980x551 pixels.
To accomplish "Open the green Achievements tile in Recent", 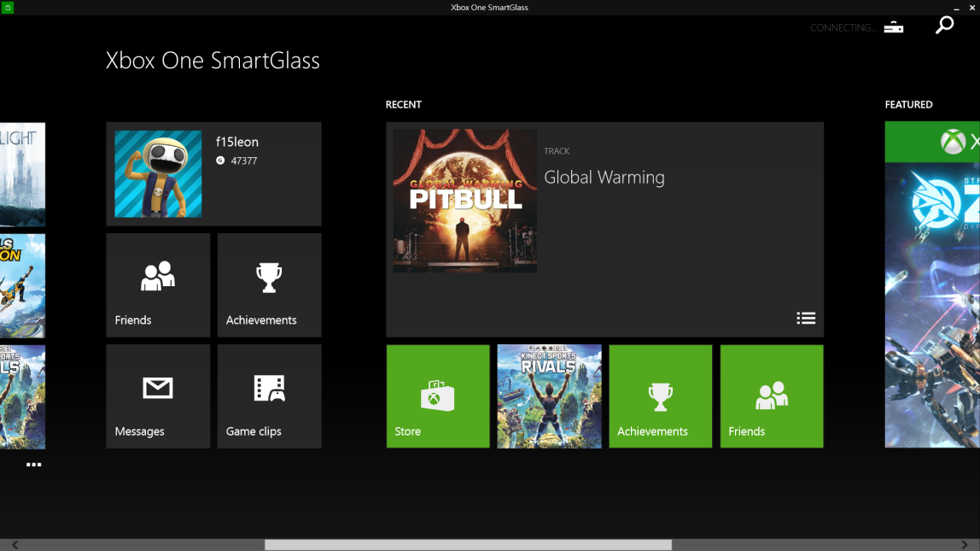I will 661,396.
